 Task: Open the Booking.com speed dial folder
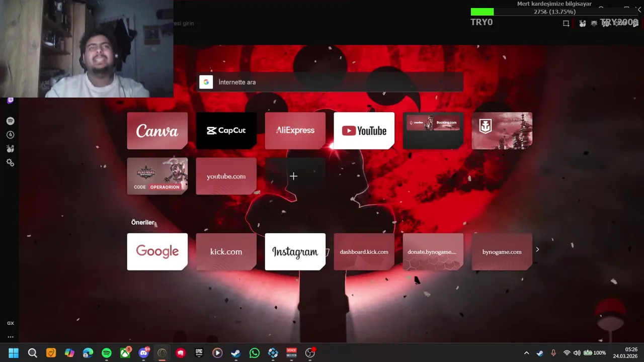pyautogui.click(x=433, y=131)
